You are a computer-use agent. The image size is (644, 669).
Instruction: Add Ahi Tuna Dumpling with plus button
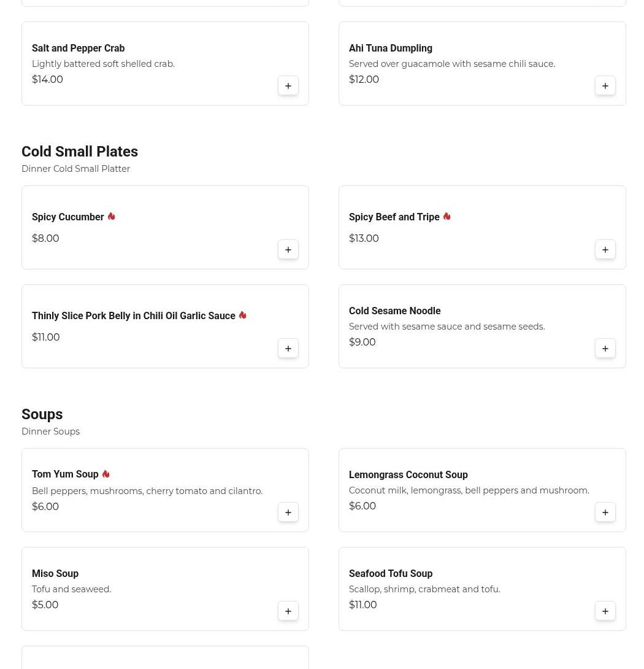[605, 86]
